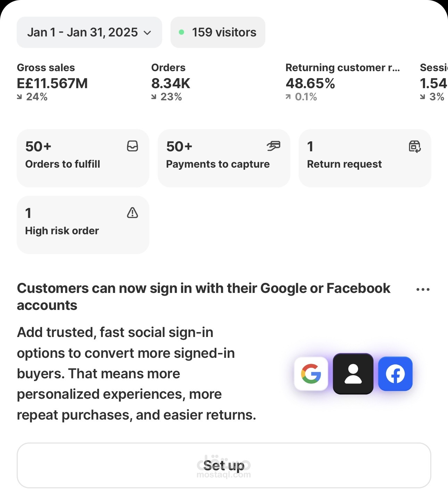Click the black customer account profile icon
The image size is (448, 489).
(353, 374)
